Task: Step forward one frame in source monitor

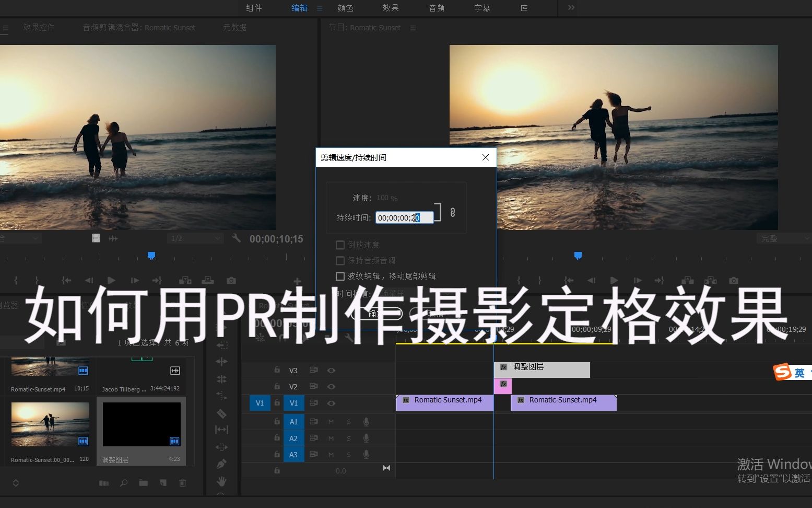Action: coord(135,281)
